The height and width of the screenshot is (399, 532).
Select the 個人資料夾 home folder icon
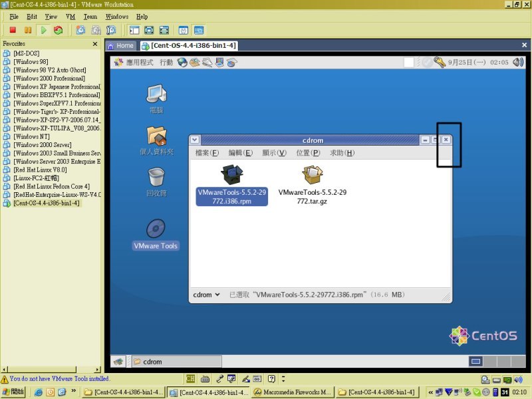click(156, 141)
